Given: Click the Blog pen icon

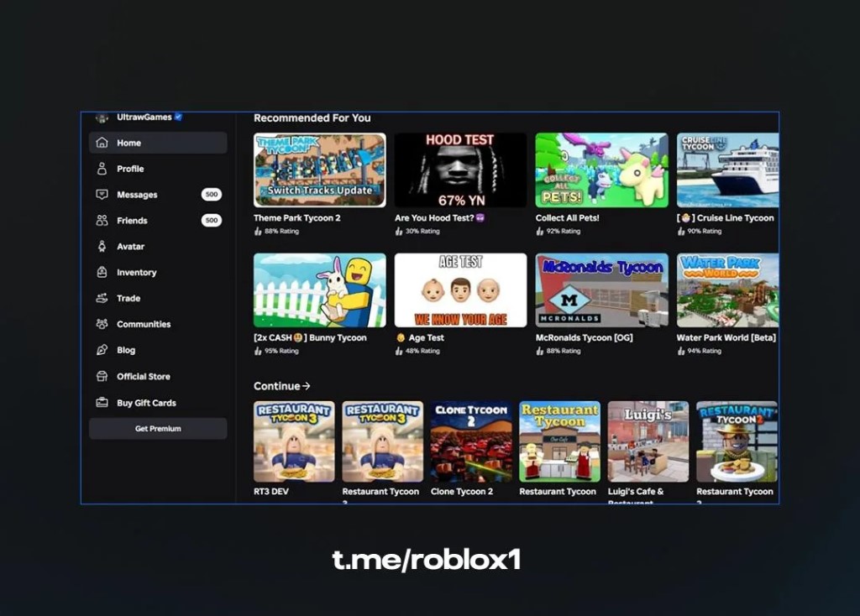Looking at the screenshot, I should point(102,350).
